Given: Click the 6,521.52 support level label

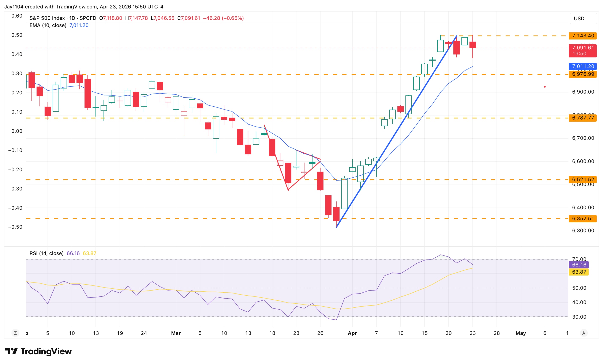Looking at the screenshot, I should pos(583,179).
